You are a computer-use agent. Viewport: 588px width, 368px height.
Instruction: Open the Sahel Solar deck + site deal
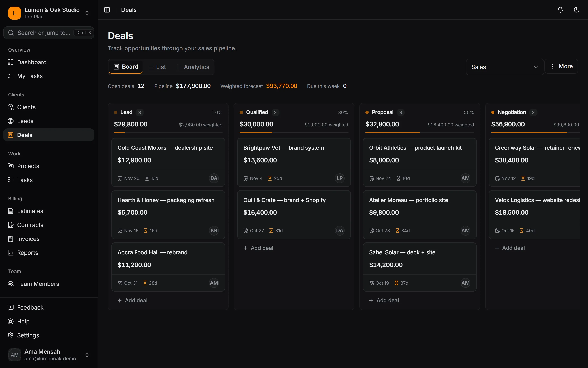click(420, 267)
